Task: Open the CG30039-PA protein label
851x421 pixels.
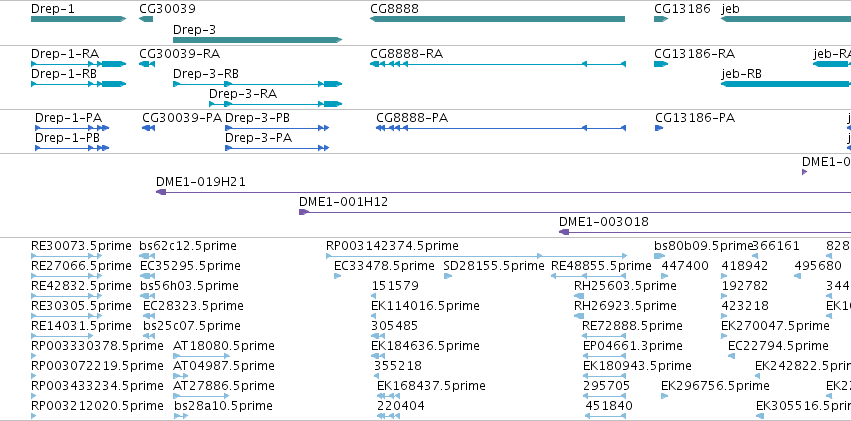Action: (182, 118)
